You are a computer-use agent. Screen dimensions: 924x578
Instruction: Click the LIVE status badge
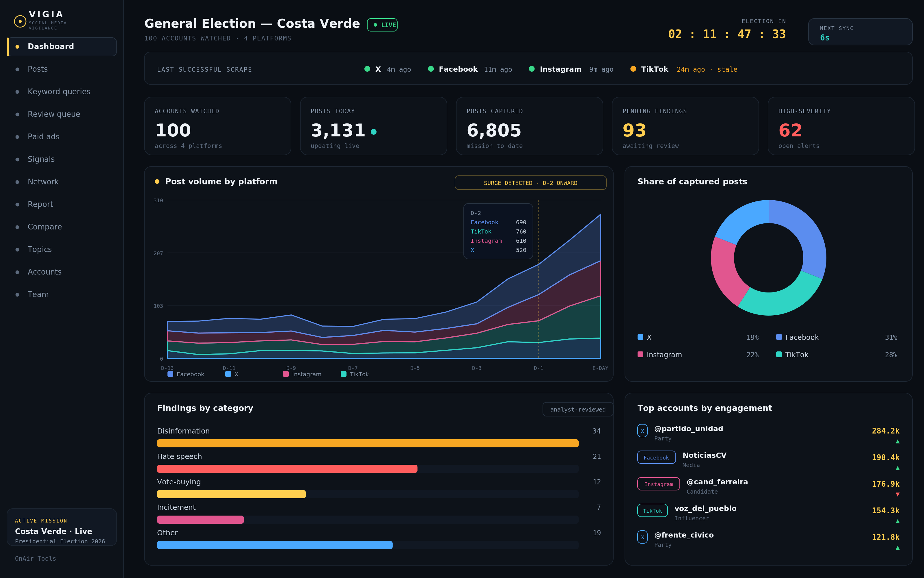[382, 25]
